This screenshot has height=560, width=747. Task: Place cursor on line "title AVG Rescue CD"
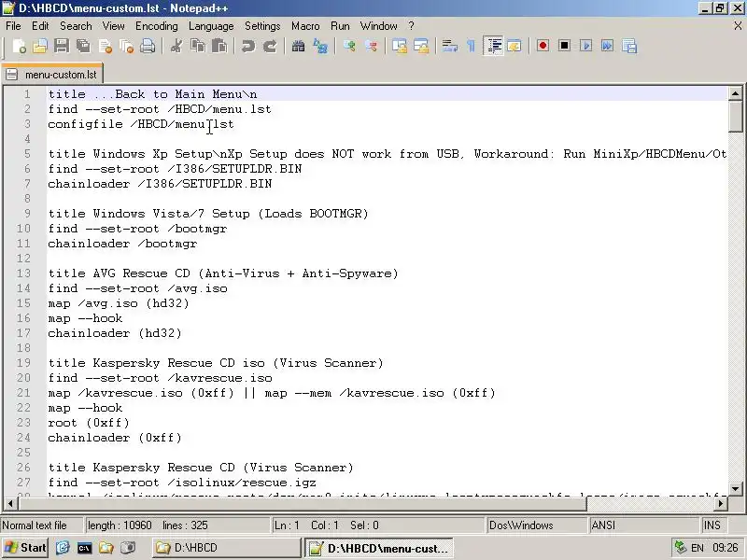point(223,273)
